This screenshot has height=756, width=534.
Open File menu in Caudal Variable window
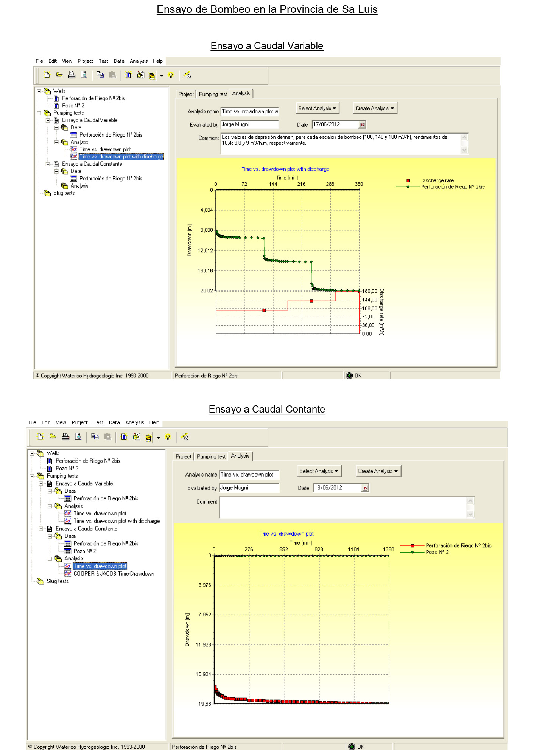pos(39,61)
